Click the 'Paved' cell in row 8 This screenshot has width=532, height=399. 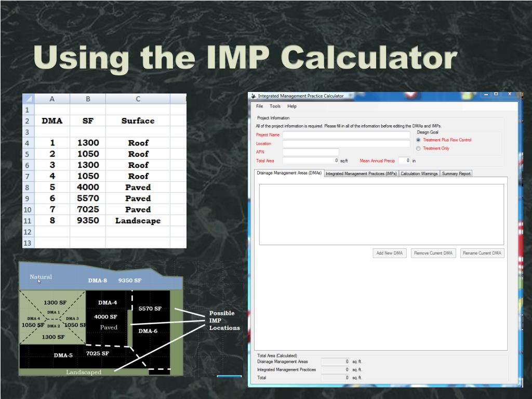(138, 187)
